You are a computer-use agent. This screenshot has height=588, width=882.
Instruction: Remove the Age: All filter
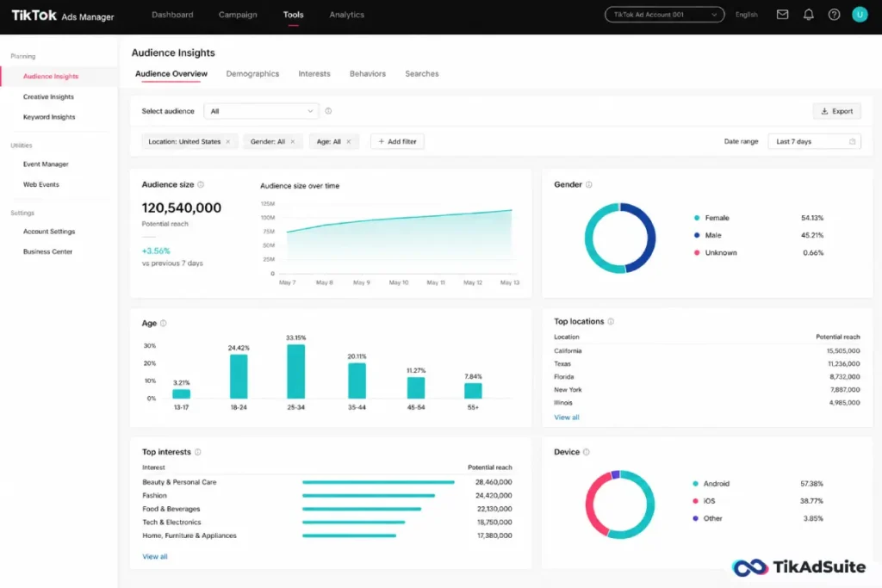[349, 142]
